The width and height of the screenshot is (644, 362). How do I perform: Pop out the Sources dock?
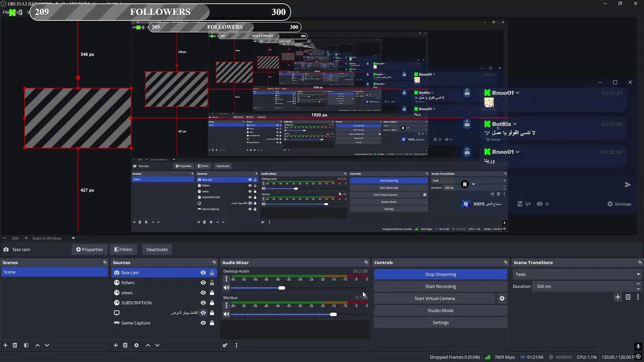coord(215,262)
